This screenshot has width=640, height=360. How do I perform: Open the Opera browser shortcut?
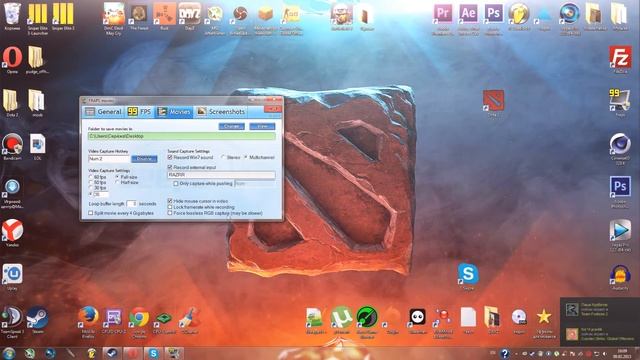12,60
